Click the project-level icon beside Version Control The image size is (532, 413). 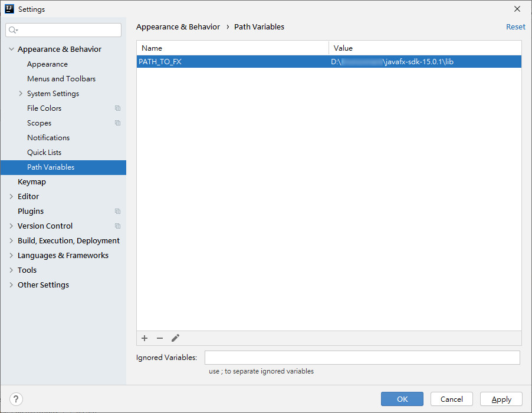(x=117, y=226)
